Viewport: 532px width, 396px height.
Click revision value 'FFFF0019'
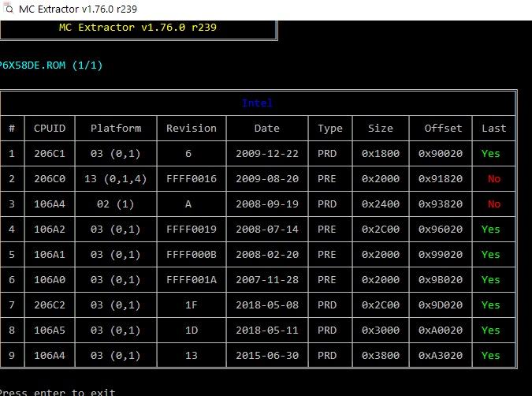(192, 230)
